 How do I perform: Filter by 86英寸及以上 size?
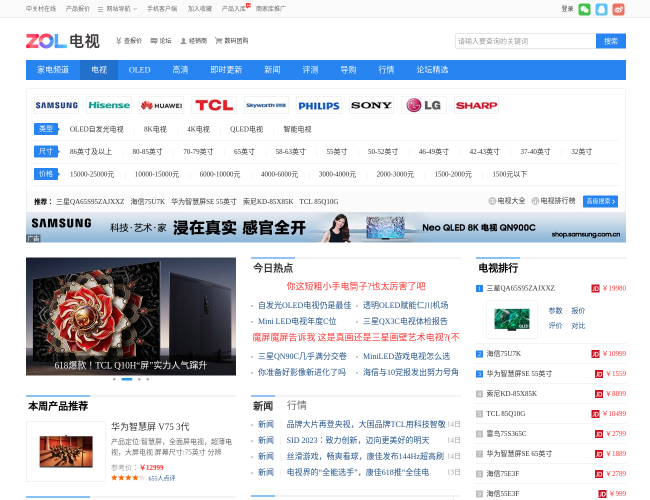tap(91, 152)
